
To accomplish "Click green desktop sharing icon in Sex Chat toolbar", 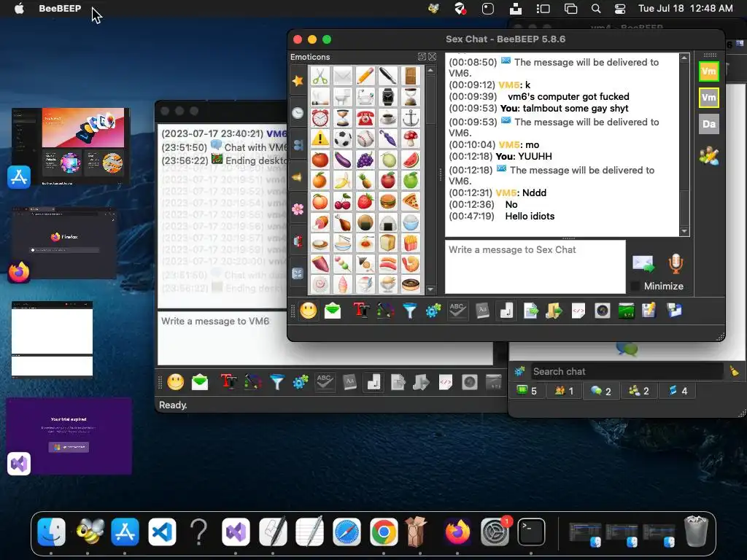I will 626,311.
